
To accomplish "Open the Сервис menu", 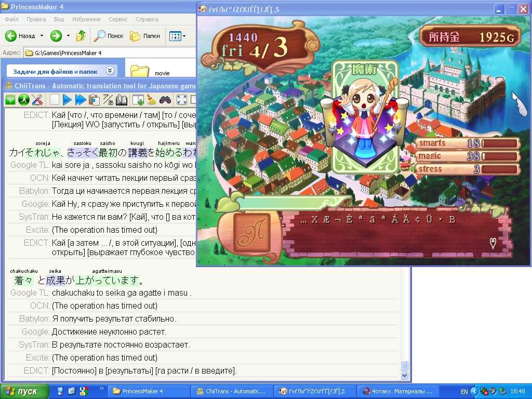I will click(x=118, y=19).
